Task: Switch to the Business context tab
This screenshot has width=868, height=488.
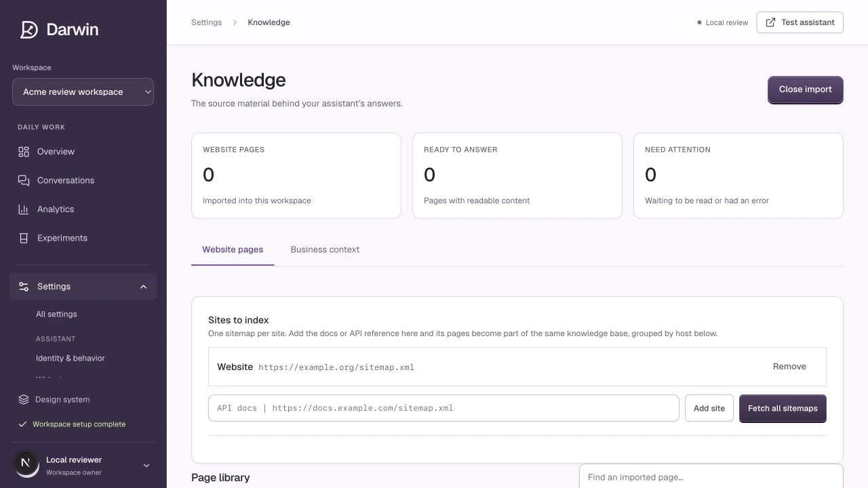Action: pyautogui.click(x=325, y=249)
